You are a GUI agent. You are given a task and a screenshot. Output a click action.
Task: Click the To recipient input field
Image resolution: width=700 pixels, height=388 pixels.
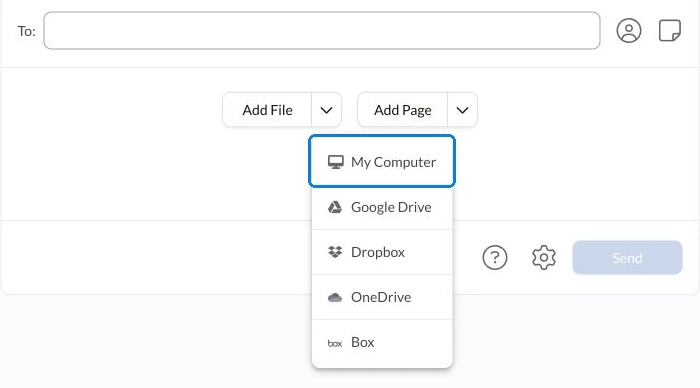pos(322,31)
